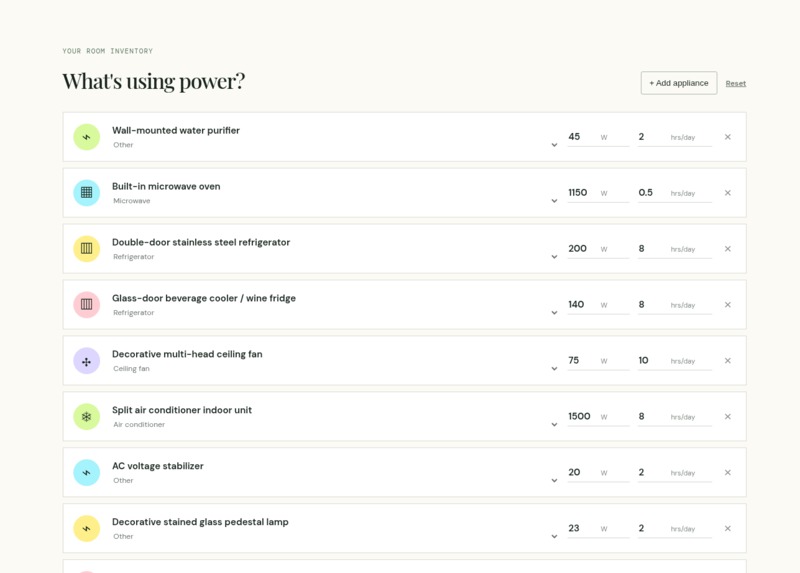Edit microwave wattage field 1150
The height and width of the screenshot is (573, 800).
tap(598, 193)
